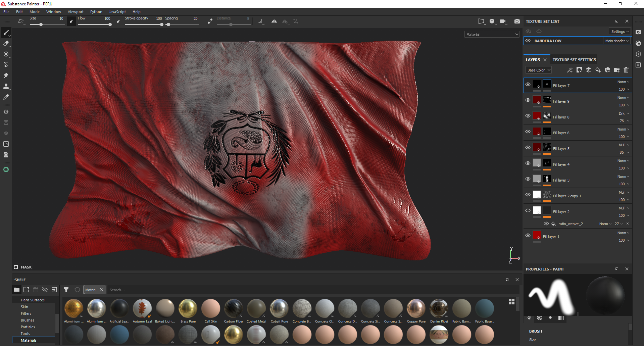Remove the ratio_weave_2 effect
Screen dimensions: 644x346
tap(628, 224)
